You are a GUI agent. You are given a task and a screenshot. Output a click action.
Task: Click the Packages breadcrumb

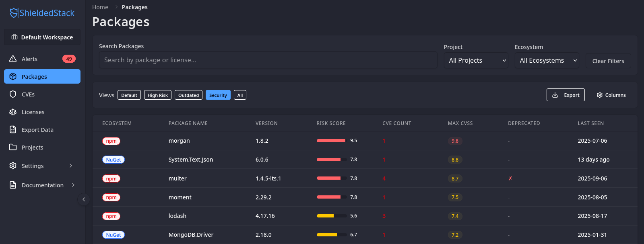point(134,7)
